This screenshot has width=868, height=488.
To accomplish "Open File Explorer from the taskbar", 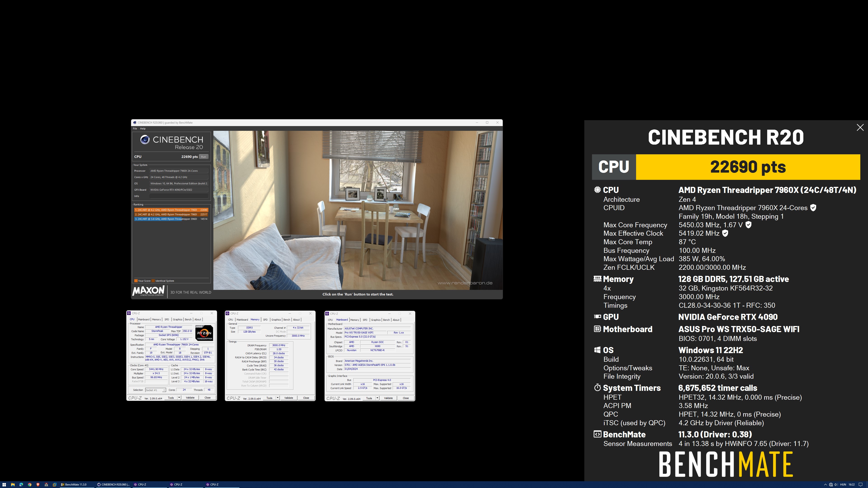I will pos(13,485).
